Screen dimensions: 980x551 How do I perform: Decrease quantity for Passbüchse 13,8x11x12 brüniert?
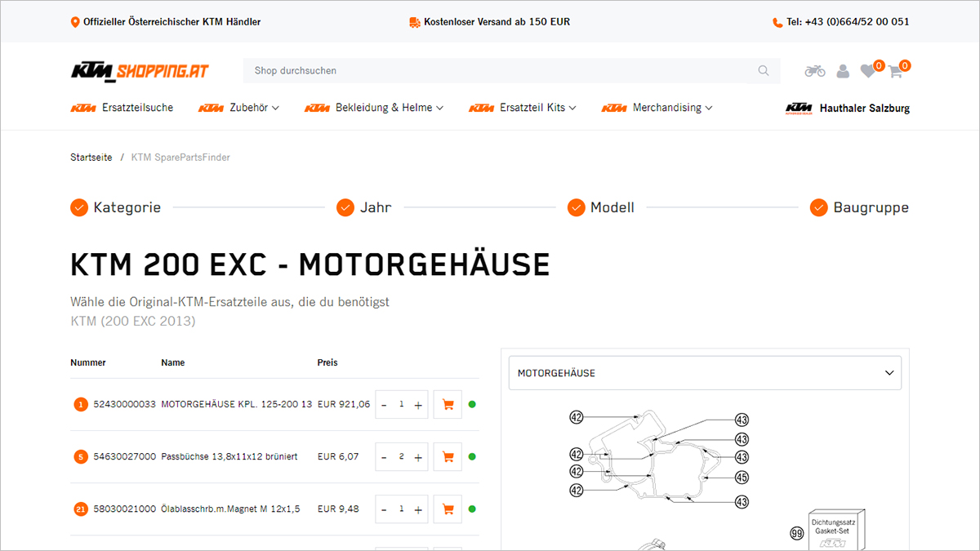pyautogui.click(x=384, y=457)
